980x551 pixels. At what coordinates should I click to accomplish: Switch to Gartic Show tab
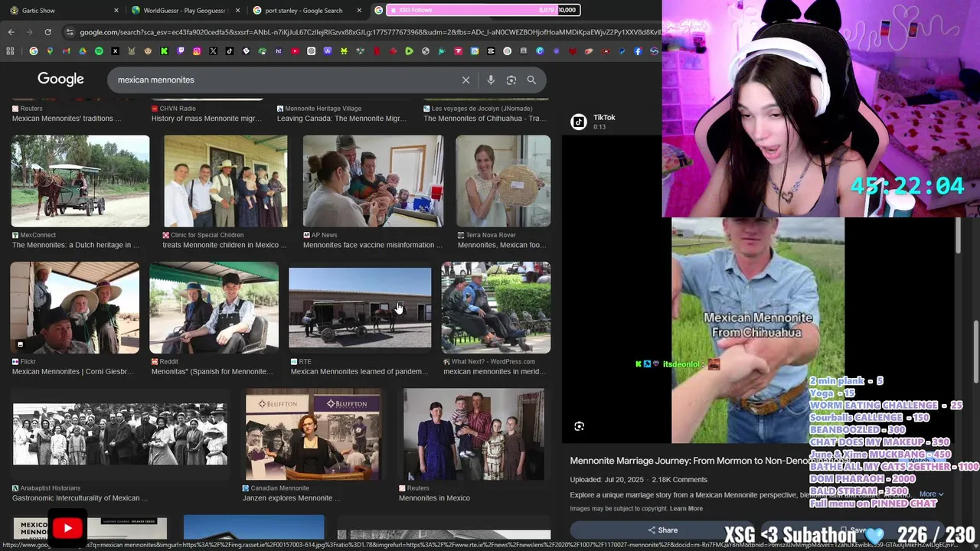[61, 11]
